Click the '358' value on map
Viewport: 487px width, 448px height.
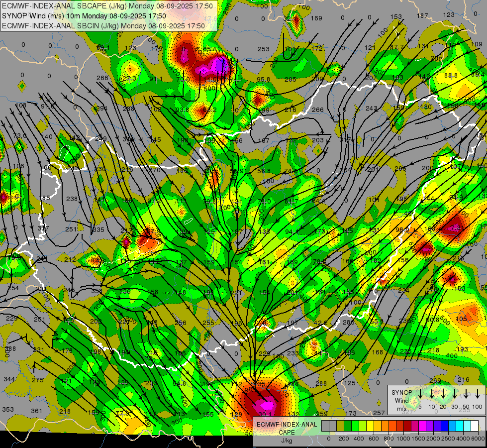click(97, 291)
